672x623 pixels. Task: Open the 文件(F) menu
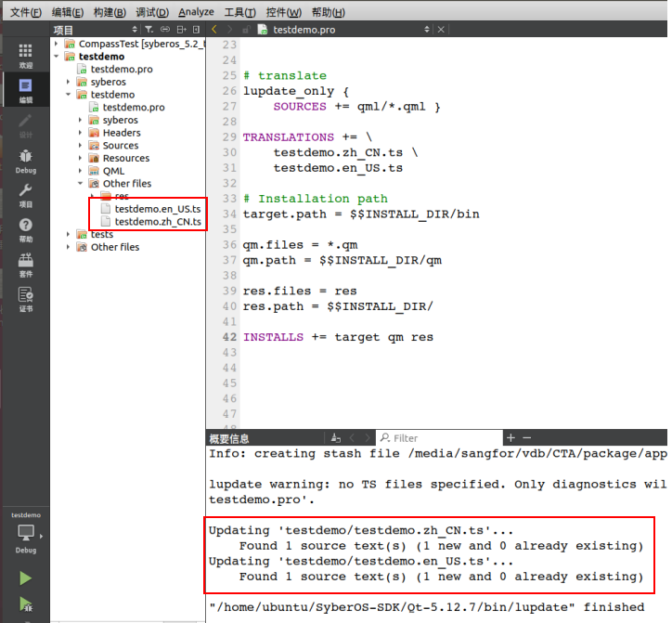click(25, 12)
